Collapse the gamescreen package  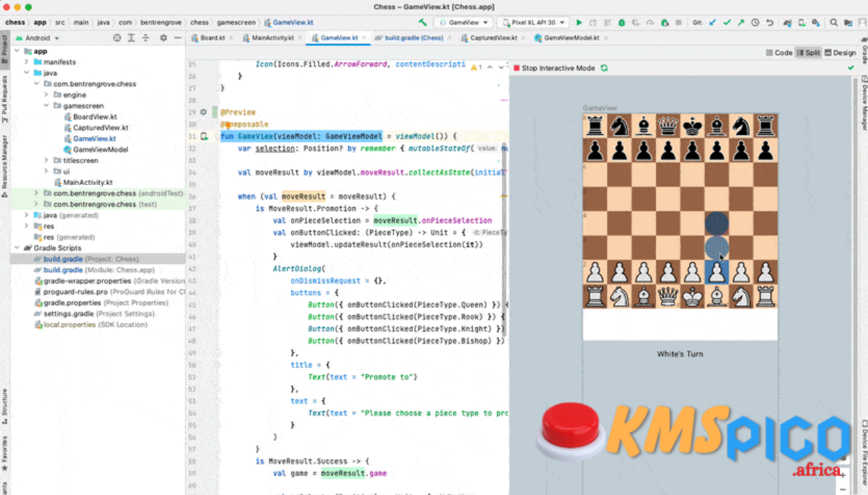(46, 106)
